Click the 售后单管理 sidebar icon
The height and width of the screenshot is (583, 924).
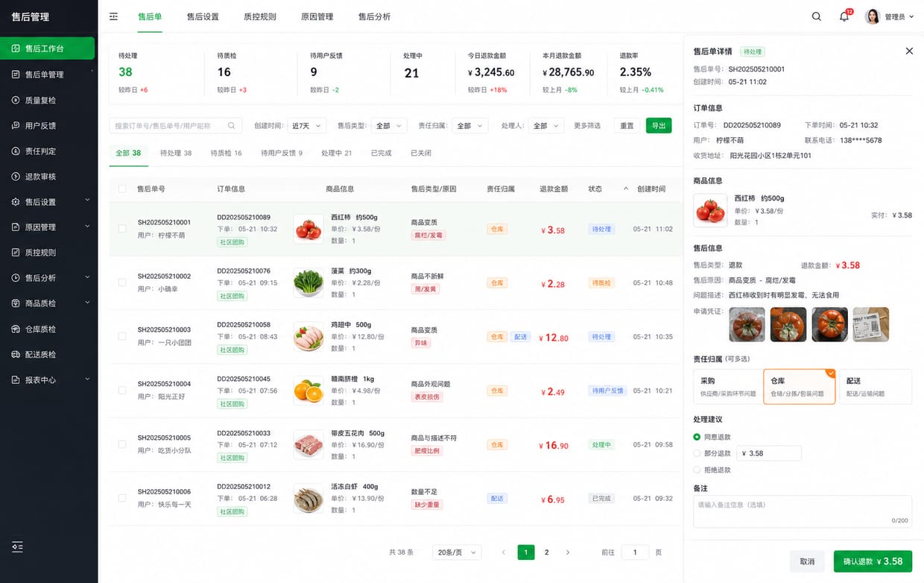(x=16, y=75)
